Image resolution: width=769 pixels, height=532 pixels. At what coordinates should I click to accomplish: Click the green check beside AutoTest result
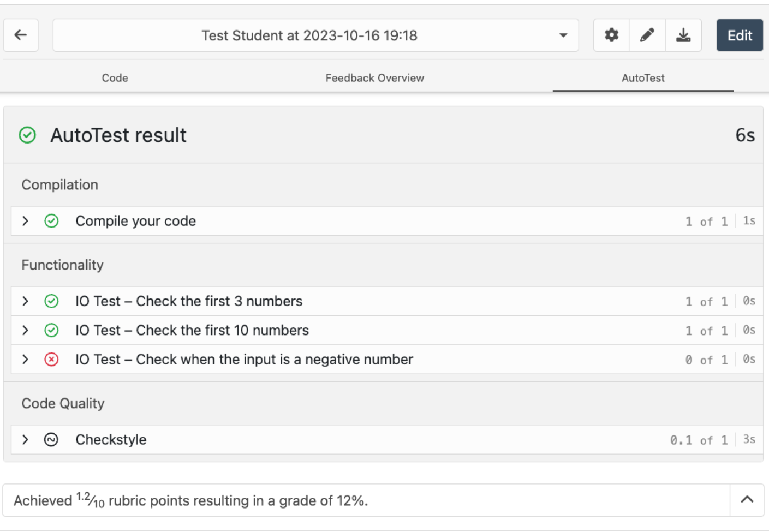(x=27, y=135)
